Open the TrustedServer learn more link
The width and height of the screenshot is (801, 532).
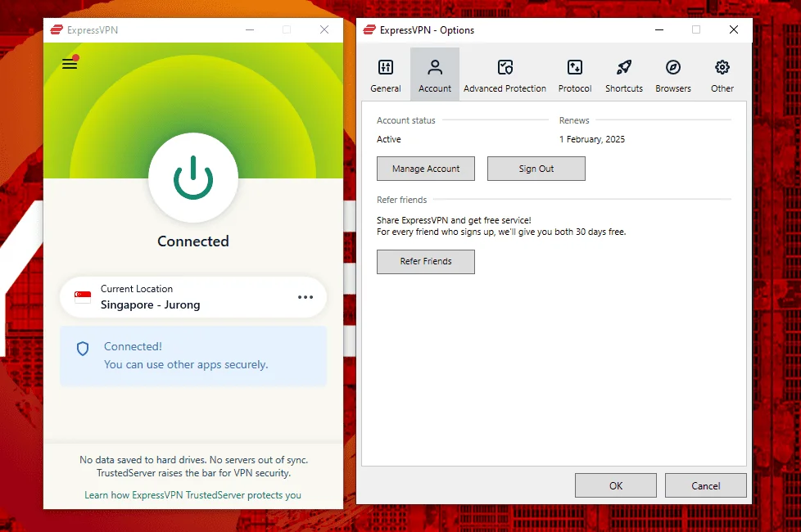(x=192, y=494)
